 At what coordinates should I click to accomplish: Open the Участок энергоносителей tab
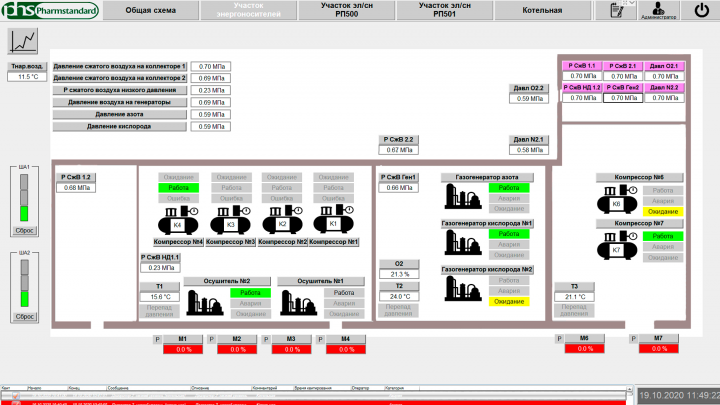point(248,10)
